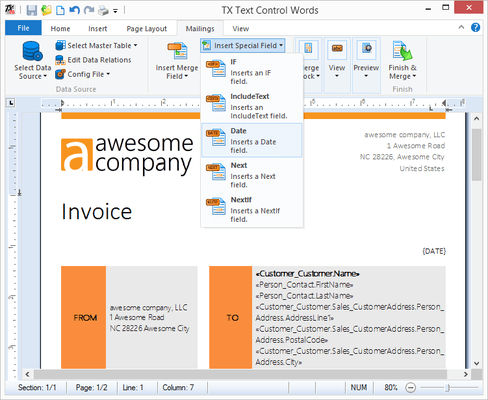The width and height of the screenshot is (488, 400).
Task: Select the Person_Contact.FirstName merge field
Action: point(304,285)
